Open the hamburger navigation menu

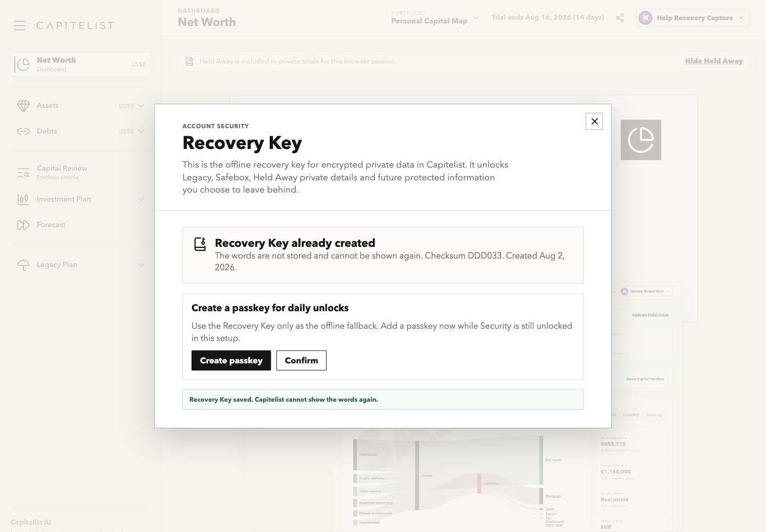tap(20, 26)
